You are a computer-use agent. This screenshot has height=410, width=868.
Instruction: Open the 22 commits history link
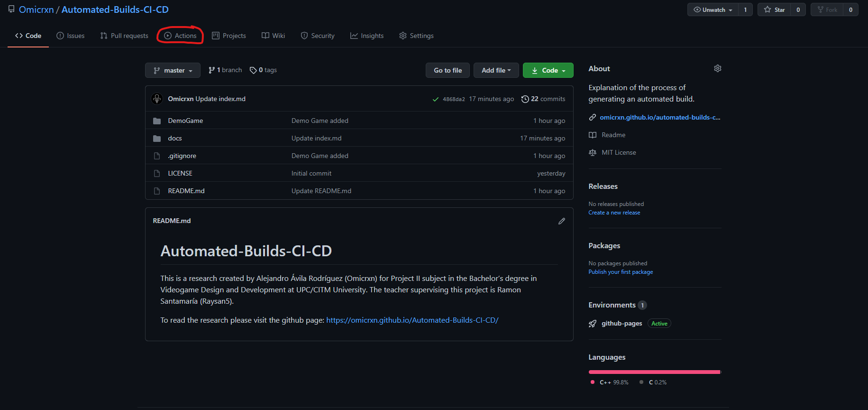pos(543,99)
